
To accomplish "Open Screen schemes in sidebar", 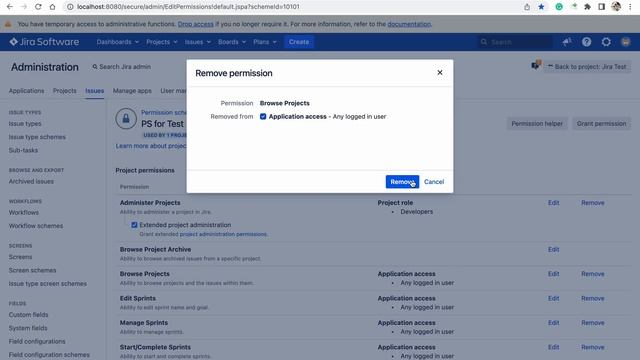I will (32, 270).
